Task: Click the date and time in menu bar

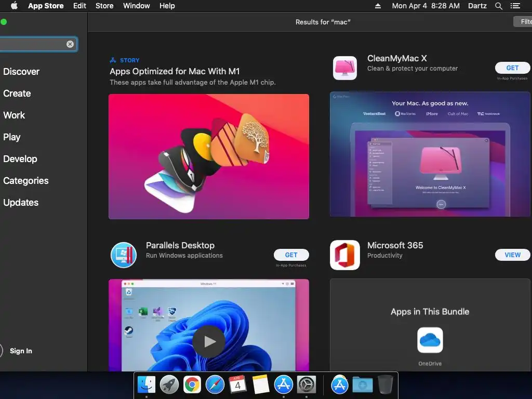Action: click(x=426, y=6)
